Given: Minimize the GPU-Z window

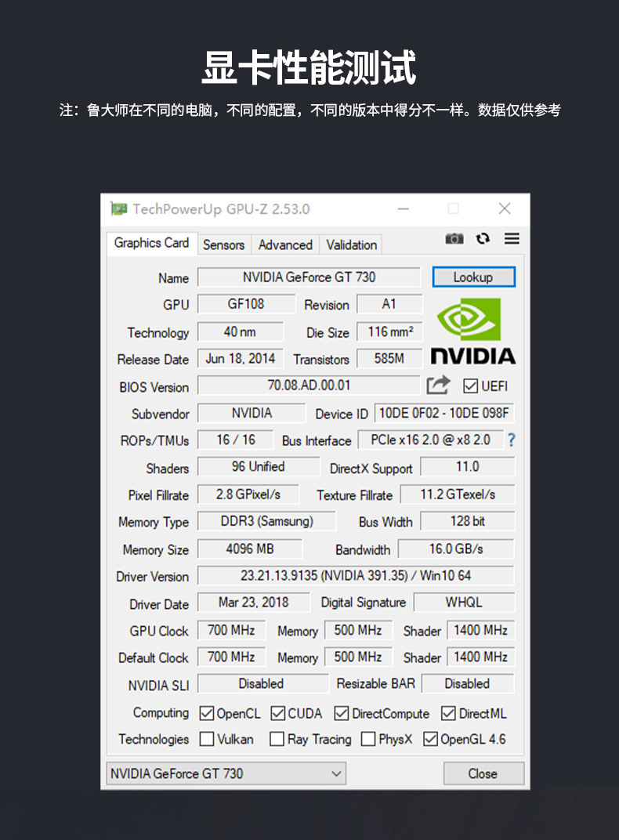Looking at the screenshot, I should pos(404,208).
